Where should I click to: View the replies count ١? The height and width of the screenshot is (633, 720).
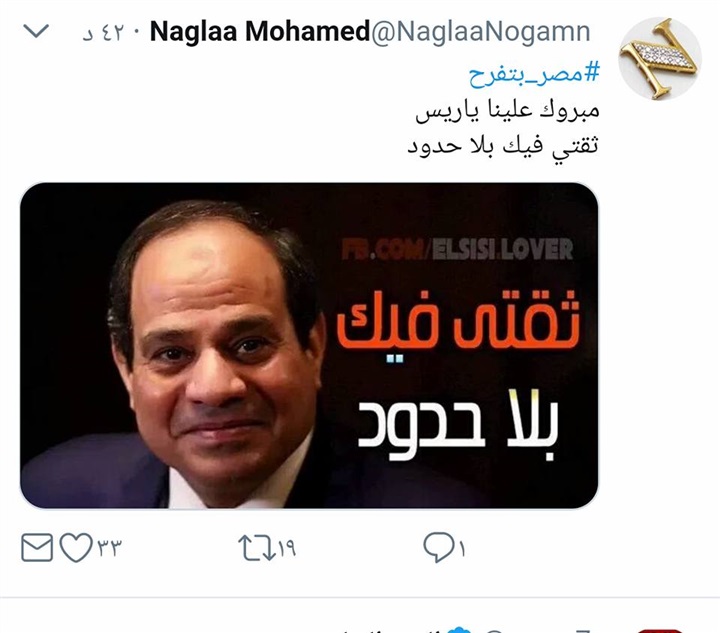point(461,548)
